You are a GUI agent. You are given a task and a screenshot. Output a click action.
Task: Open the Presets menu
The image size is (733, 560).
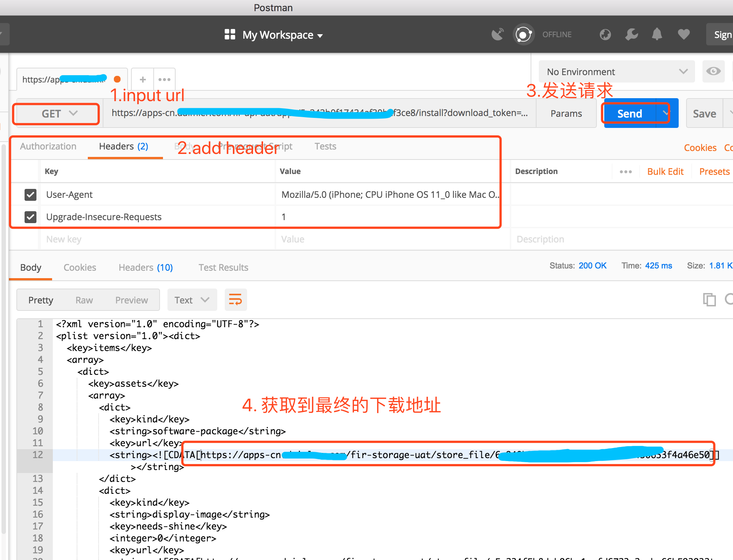tap(714, 171)
